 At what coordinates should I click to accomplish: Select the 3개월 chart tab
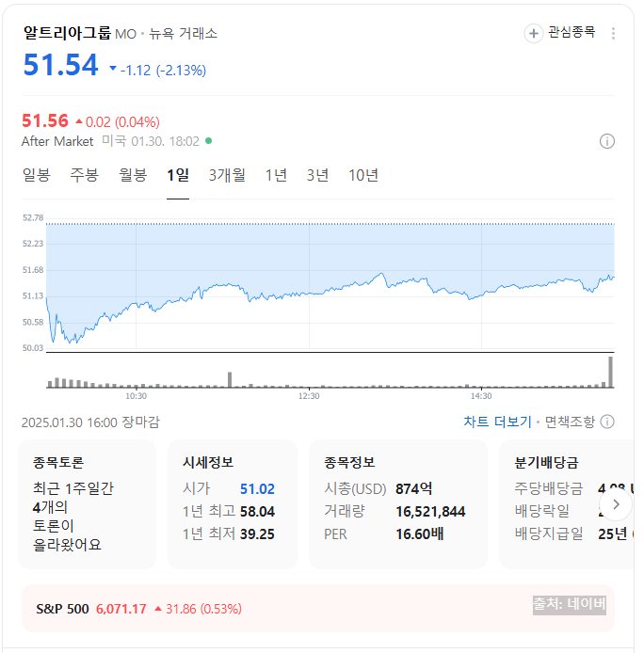point(227,175)
